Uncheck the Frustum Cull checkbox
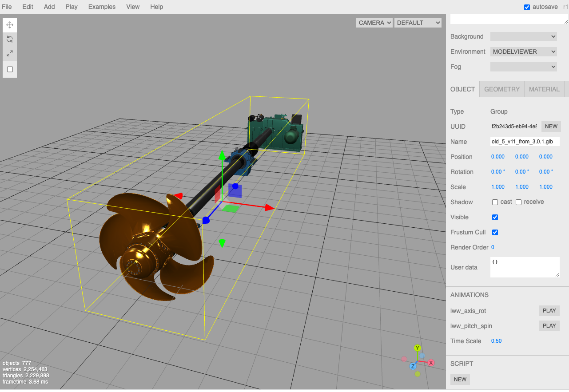 pos(495,232)
